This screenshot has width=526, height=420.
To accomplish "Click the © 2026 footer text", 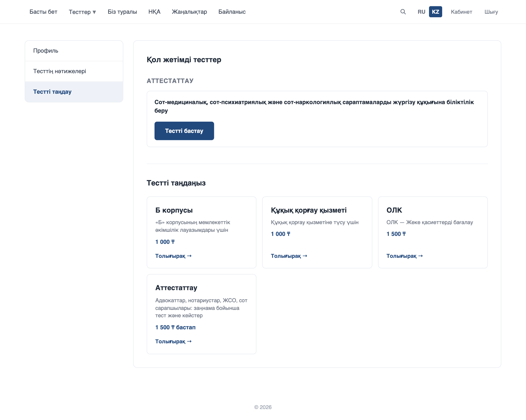I will pos(263,407).
